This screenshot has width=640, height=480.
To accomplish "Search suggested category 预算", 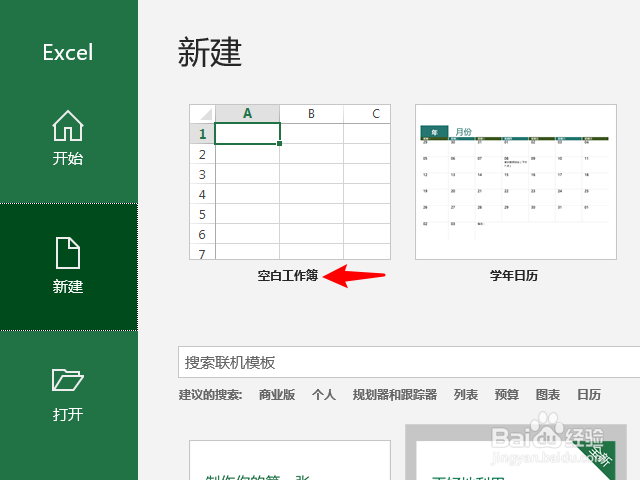I will pyautogui.click(x=507, y=395).
